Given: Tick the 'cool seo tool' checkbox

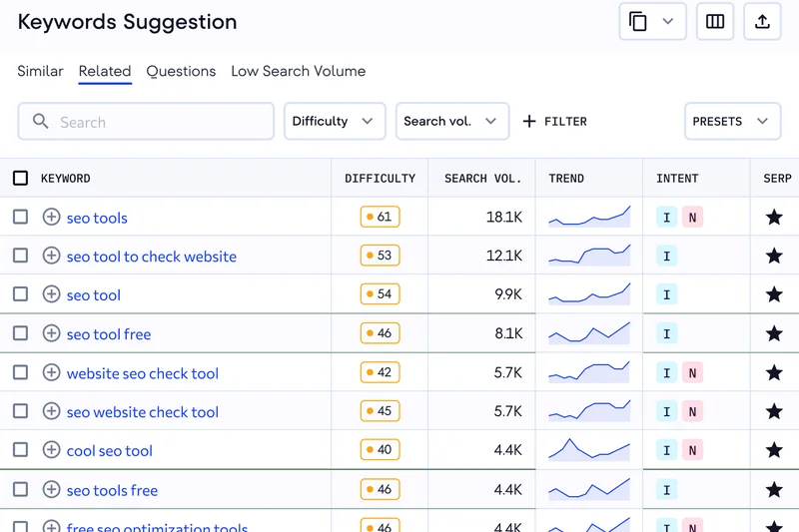Looking at the screenshot, I should coord(20,450).
